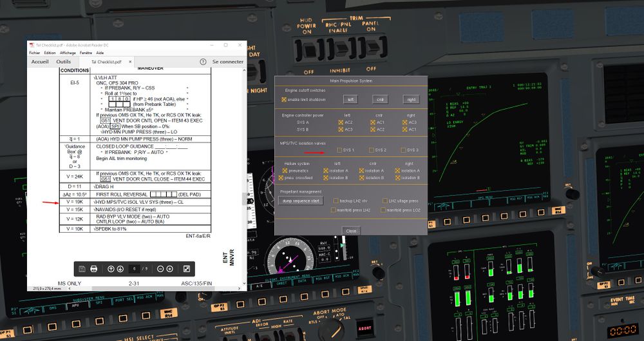Toggle SYS B center engine AC2 checkbox
644x341 pixels.
click(372, 129)
